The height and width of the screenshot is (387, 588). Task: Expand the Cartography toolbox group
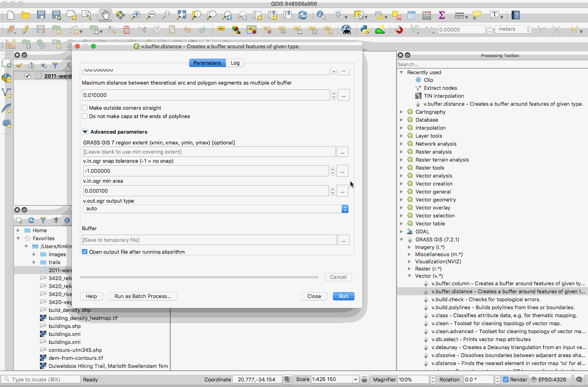[x=402, y=112]
